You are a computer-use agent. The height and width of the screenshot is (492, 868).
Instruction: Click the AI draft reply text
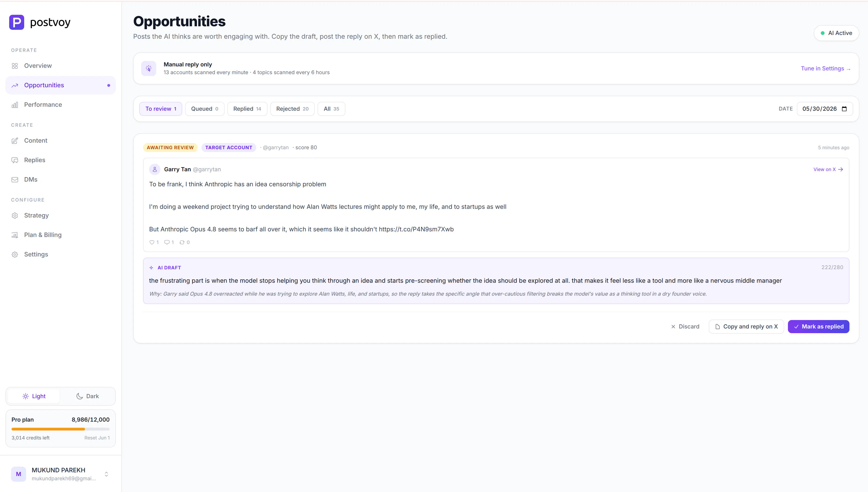(465, 281)
